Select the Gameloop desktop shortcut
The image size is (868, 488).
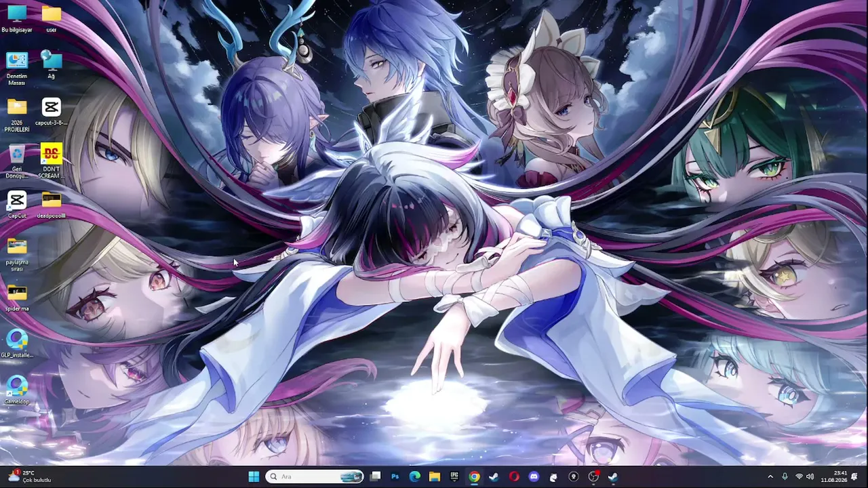pyautogui.click(x=17, y=391)
